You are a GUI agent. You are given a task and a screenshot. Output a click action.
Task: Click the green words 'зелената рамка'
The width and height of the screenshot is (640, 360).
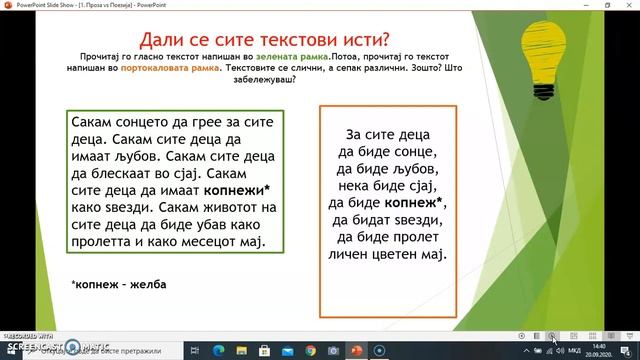coord(292,57)
